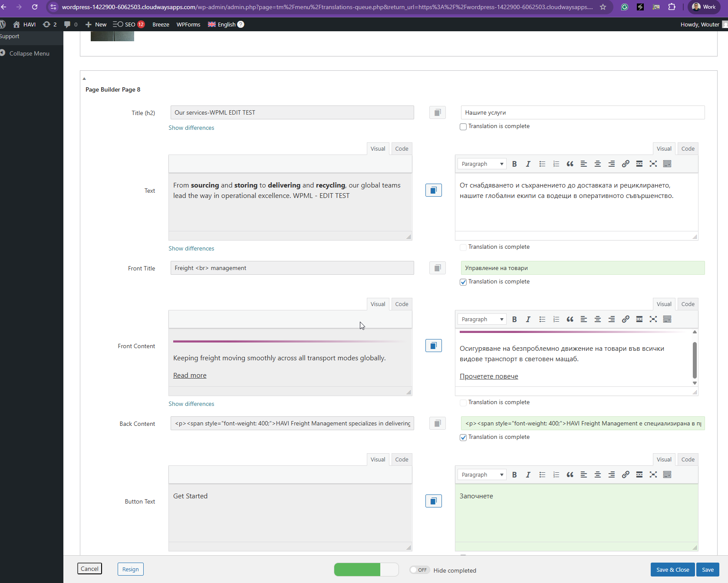This screenshot has height=583, width=728.
Task: Insert link in Text translation editor
Action: click(x=626, y=164)
